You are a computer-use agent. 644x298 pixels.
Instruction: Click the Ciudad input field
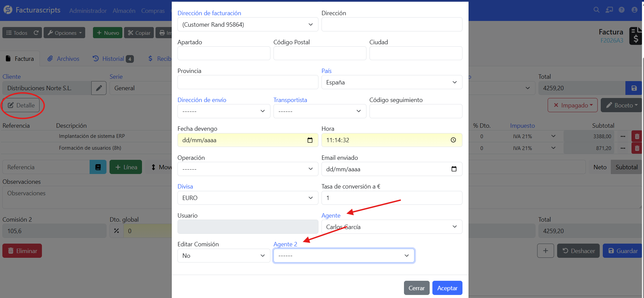[416, 53]
